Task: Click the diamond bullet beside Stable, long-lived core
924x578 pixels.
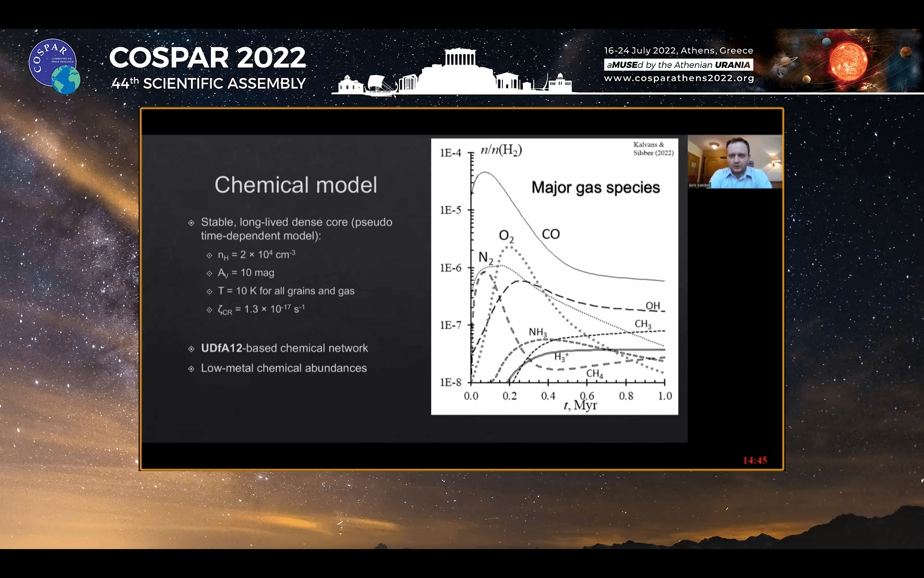Action: tap(192, 223)
